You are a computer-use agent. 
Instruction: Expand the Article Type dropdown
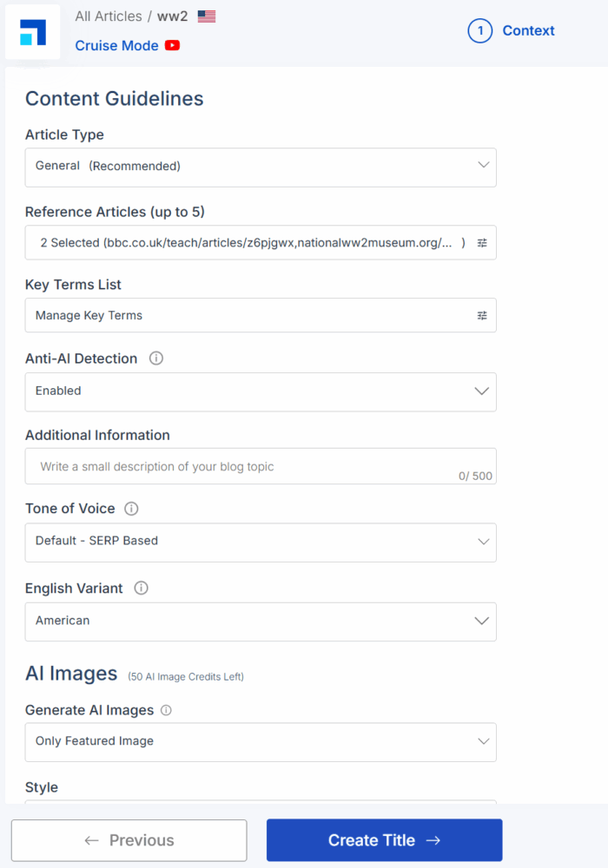click(x=260, y=167)
